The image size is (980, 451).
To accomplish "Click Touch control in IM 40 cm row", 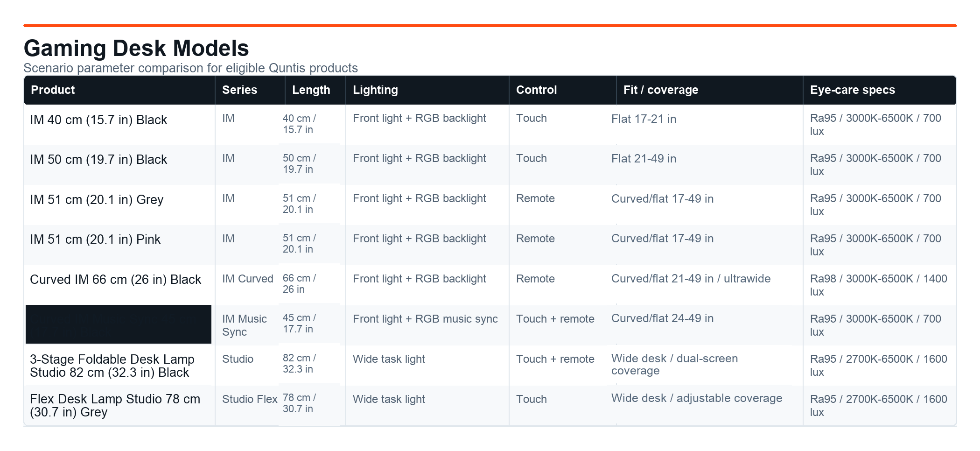I will (532, 118).
